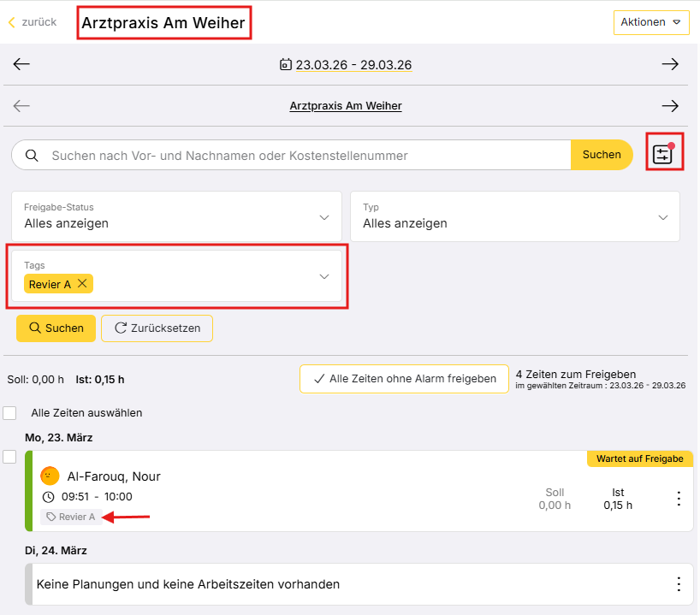Click the Zurücksetzen reset button
The height and width of the screenshot is (615, 700).
[x=157, y=328]
